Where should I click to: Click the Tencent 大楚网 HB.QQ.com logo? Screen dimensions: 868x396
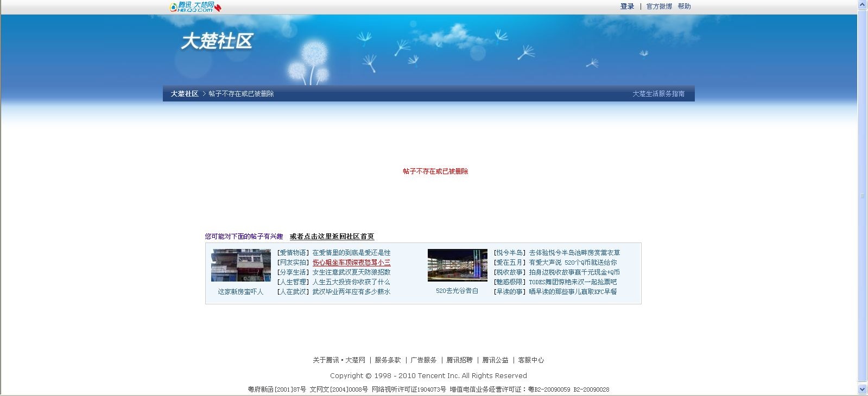tap(195, 7)
